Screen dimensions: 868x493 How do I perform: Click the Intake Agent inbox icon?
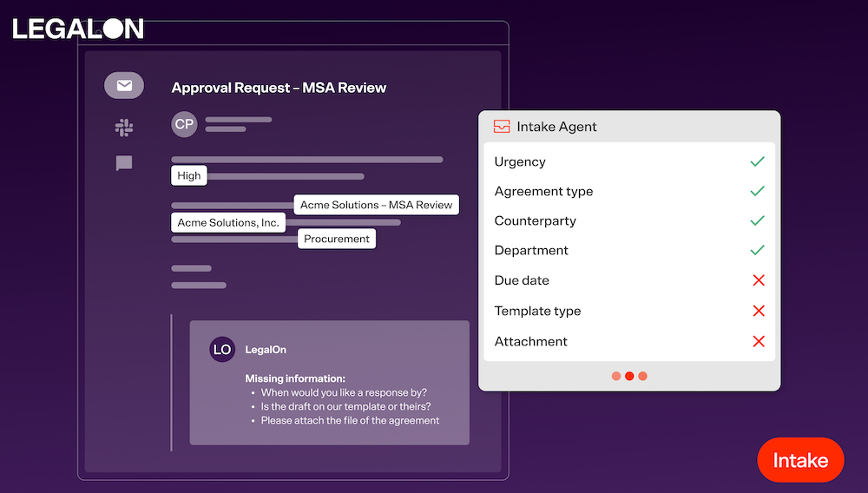(502, 127)
